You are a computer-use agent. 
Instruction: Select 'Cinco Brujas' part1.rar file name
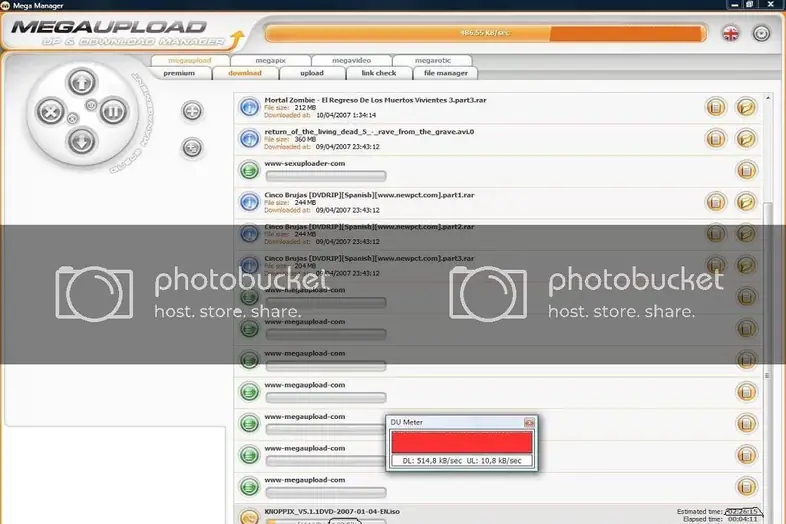coord(369,195)
